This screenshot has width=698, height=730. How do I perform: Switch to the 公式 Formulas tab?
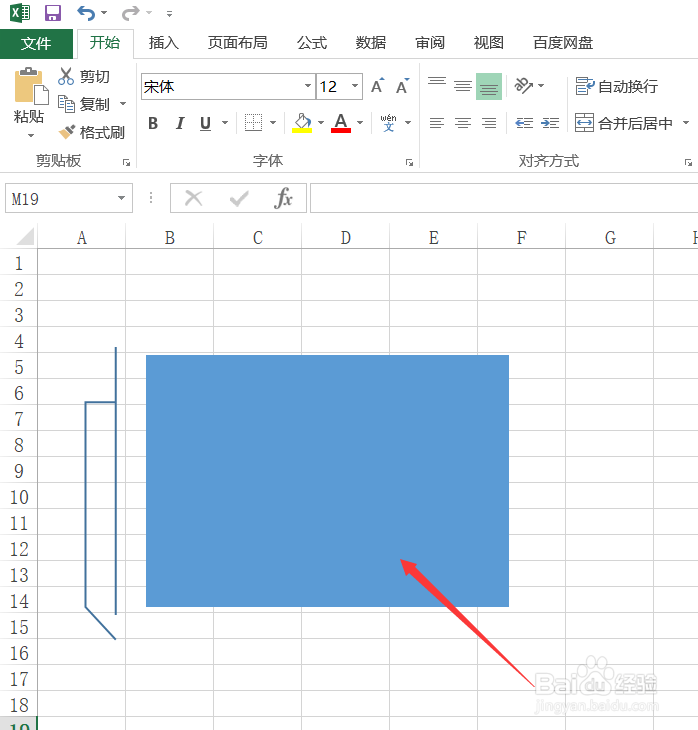[x=312, y=43]
